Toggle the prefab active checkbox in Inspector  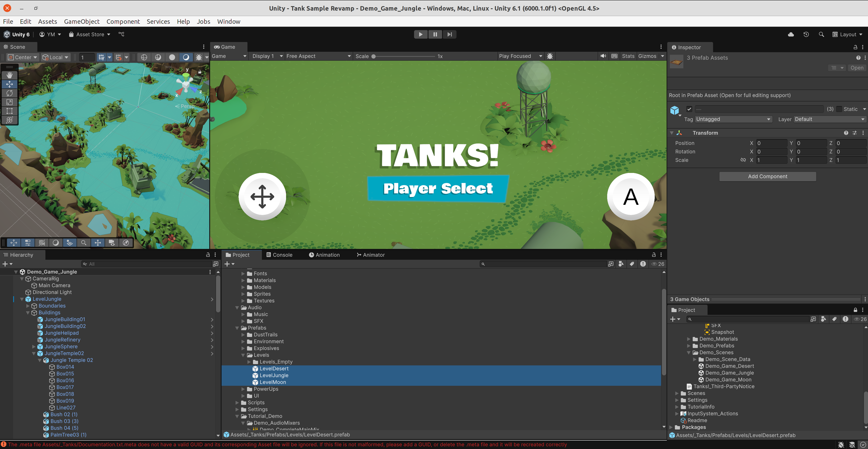tap(689, 109)
